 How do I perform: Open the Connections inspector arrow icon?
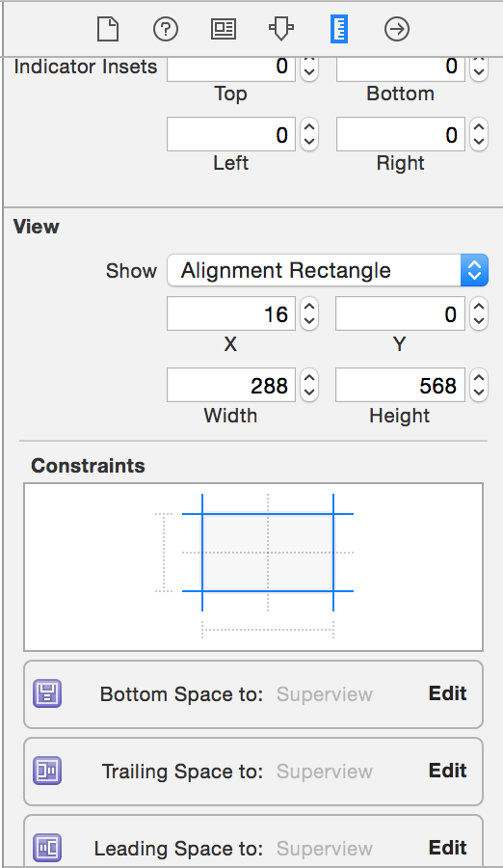coord(397,29)
